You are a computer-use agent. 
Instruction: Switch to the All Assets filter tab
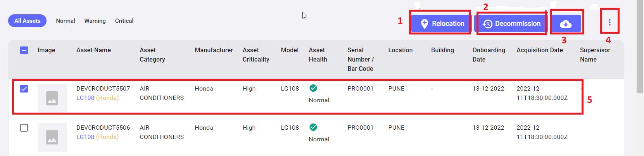pyautogui.click(x=27, y=21)
